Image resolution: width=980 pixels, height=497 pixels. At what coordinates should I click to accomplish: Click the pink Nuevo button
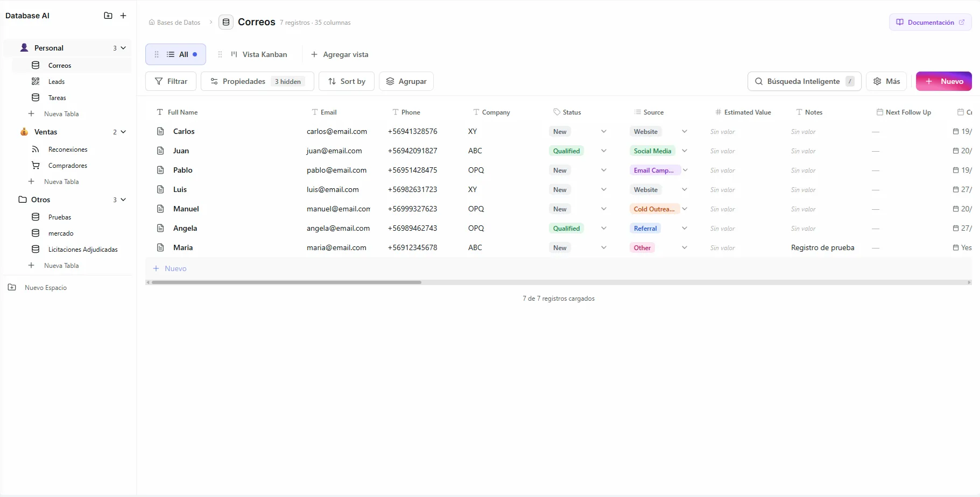pyautogui.click(x=944, y=81)
